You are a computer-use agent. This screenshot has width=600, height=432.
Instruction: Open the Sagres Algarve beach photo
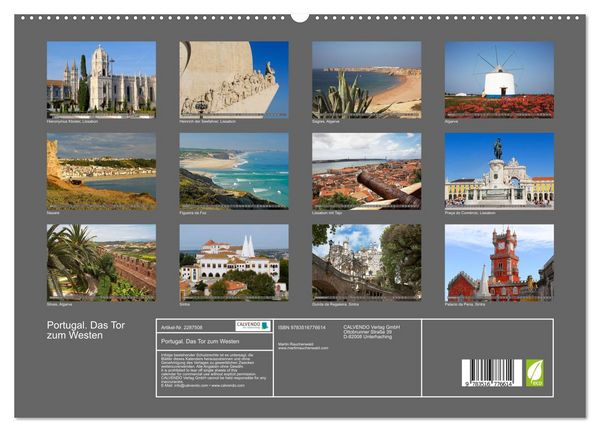pyautogui.click(x=367, y=79)
